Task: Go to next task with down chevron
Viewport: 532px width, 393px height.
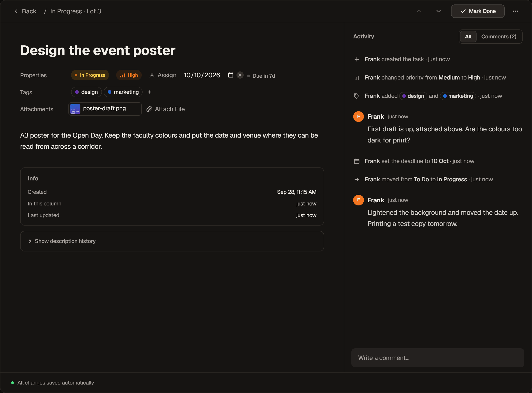Action: (438, 11)
